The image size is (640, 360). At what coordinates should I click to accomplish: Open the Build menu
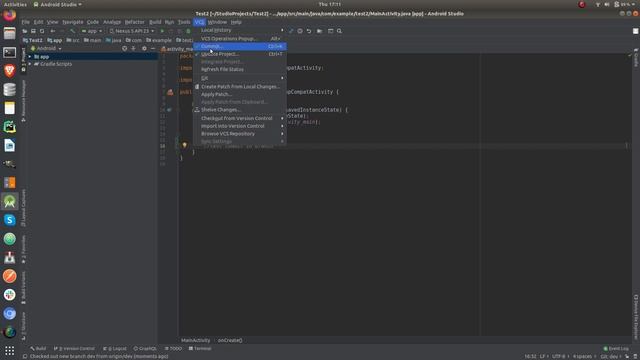[x=155, y=22]
